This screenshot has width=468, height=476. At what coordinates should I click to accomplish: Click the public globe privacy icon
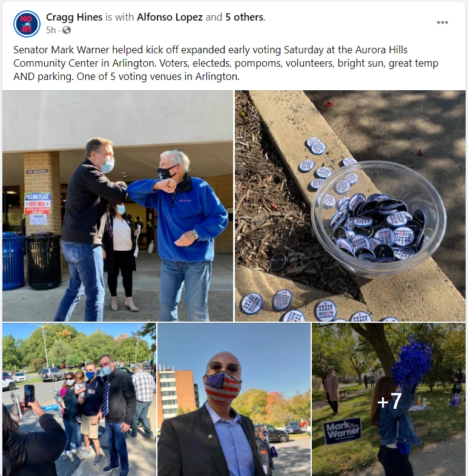[67, 30]
